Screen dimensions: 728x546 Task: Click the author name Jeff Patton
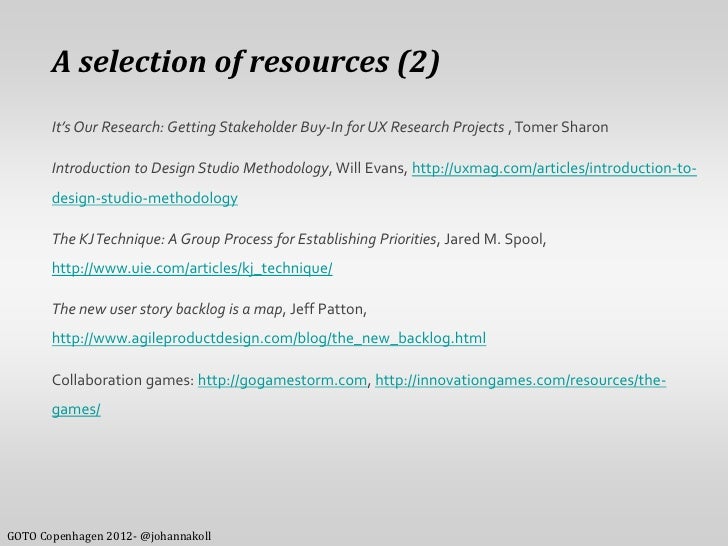tap(327, 309)
